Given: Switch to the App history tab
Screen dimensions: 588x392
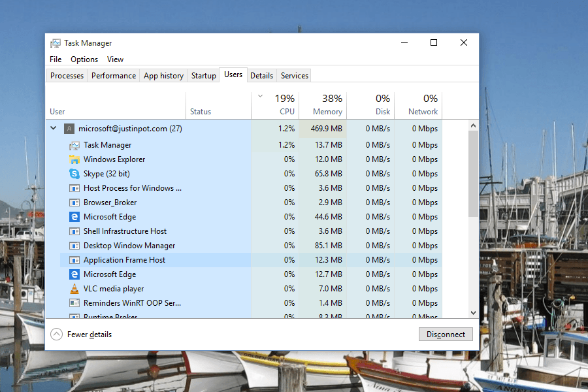Looking at the screenshot, I should click(x=163, y=75).
